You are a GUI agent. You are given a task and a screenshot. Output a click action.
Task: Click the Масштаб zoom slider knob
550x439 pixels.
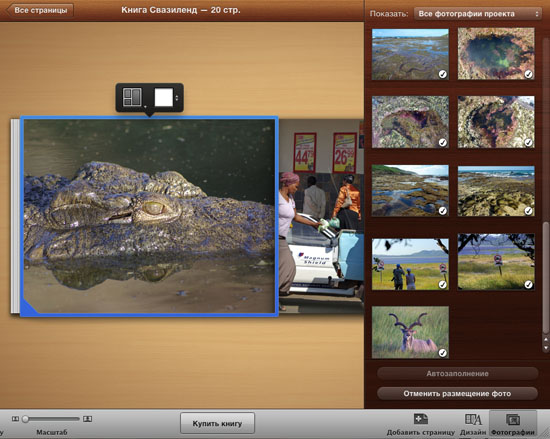(x=25, y=419)
